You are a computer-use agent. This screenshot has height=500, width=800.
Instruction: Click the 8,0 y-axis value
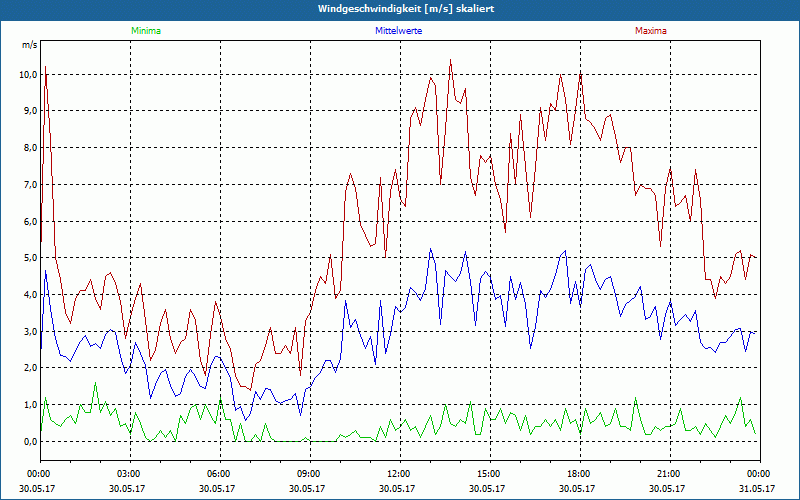[x=30, y=148]
